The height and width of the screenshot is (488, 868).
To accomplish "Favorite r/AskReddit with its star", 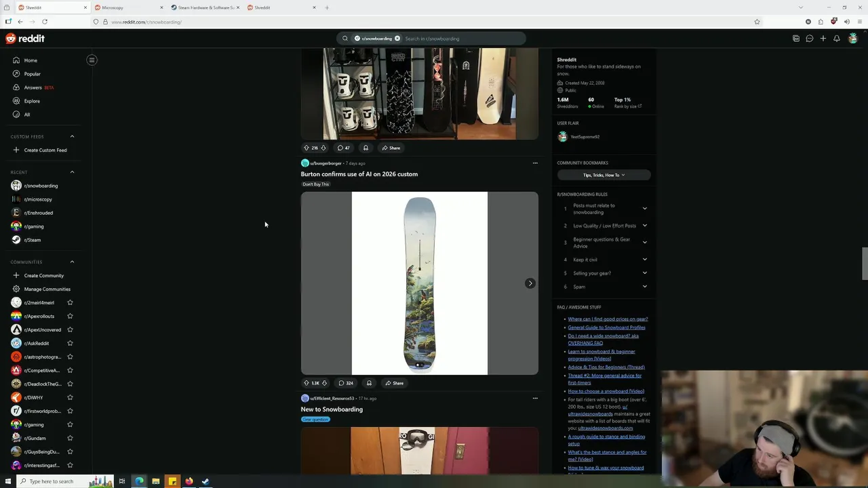I will pos(70,343).
